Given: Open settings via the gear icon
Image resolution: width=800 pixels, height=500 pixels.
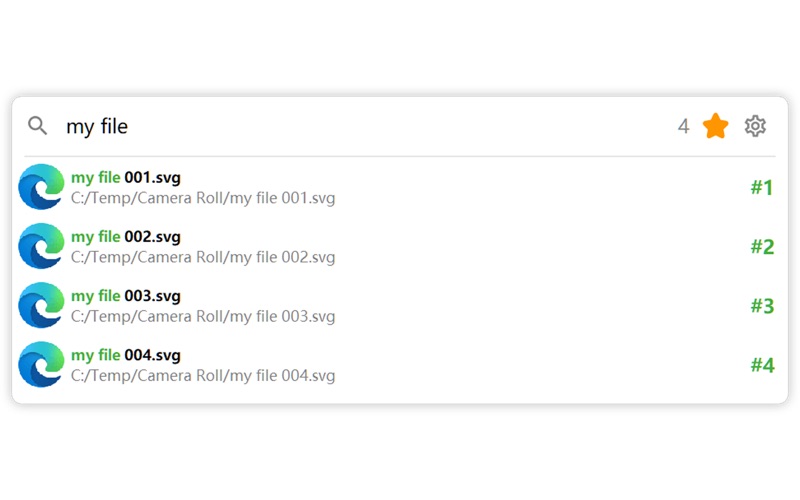Looking at the screenshot, I should (755, 126).
